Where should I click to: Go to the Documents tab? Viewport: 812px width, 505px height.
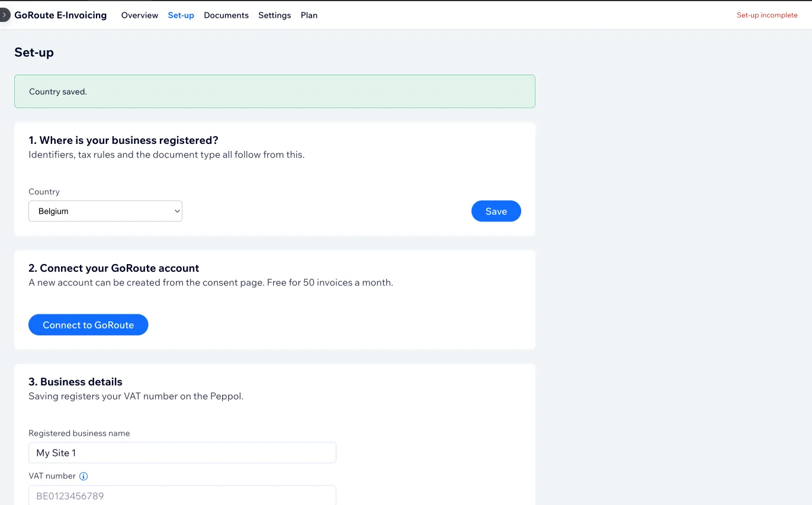(226, 15)
